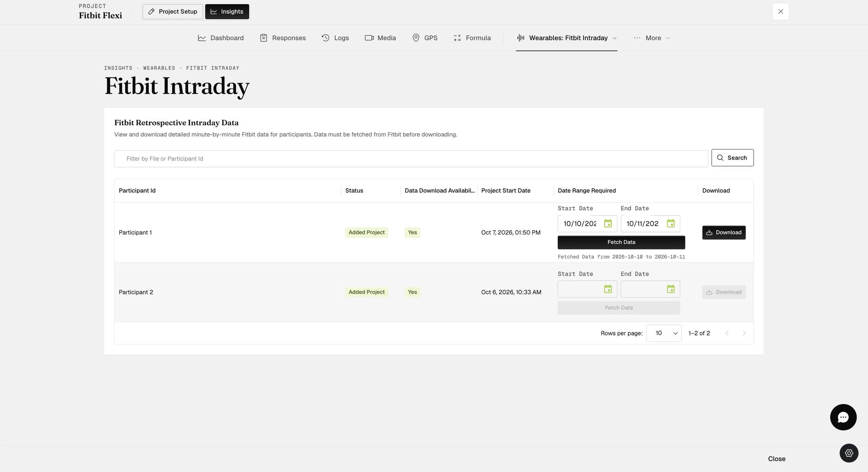
Task: Click Participant 1 Added Project status badge
Action: pyautogui.click(x=367, y=232)
